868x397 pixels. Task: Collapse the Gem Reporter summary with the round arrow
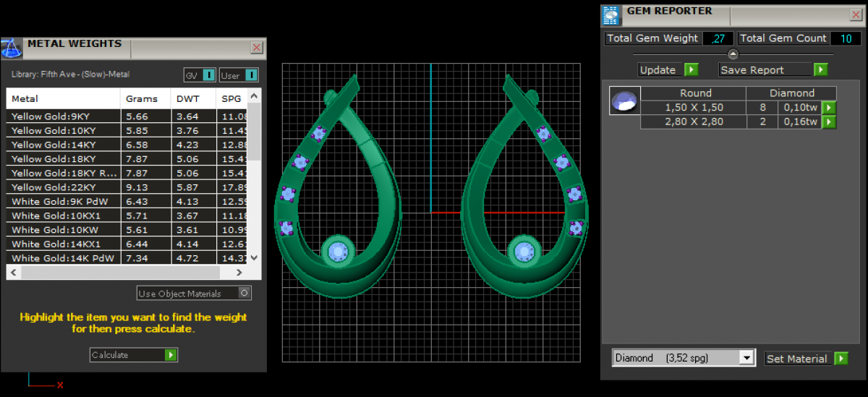point(733,54)
